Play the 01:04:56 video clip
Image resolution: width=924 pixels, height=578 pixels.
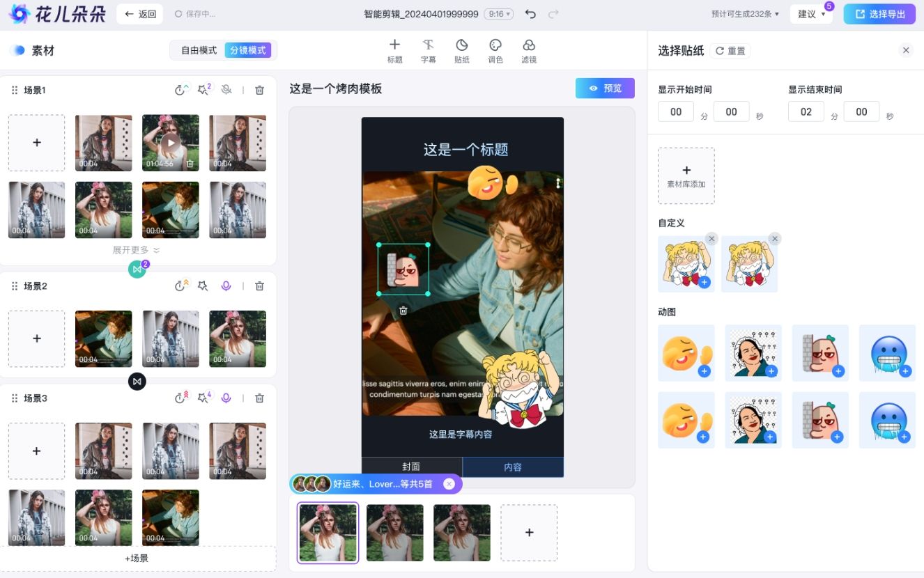pos(171,143)
